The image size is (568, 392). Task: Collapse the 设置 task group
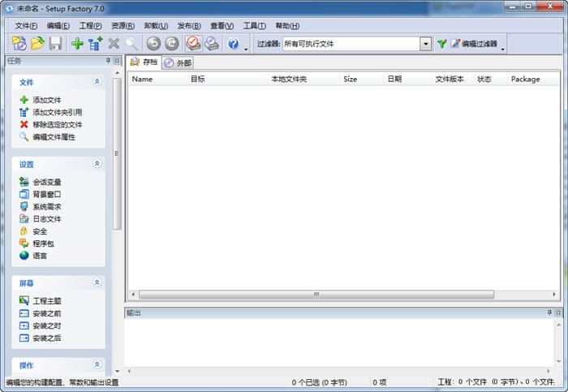[97, 164]
